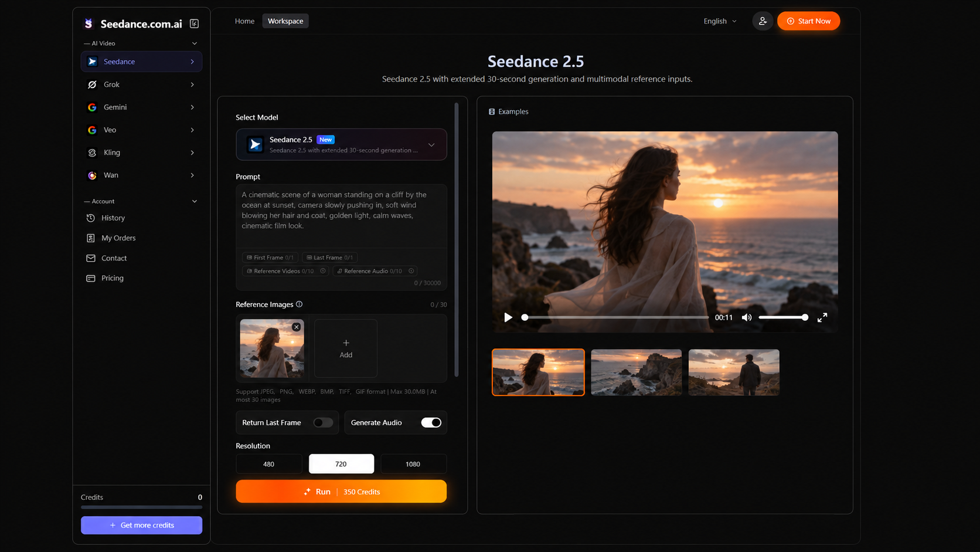Collapse the AI Video section

tap(195, 43)
